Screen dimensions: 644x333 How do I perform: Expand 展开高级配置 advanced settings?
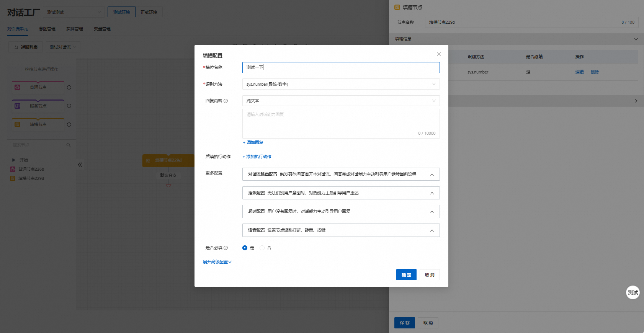pyautogui.click(x=217, y=262)
